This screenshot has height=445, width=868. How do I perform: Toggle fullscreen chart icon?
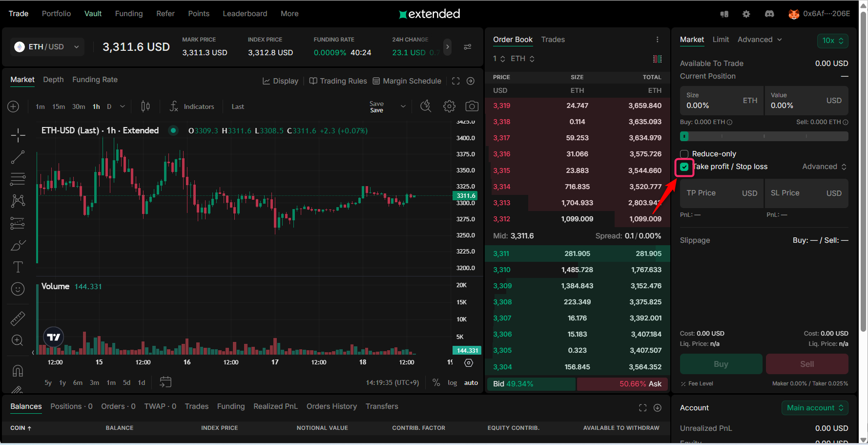coord(455,81)
